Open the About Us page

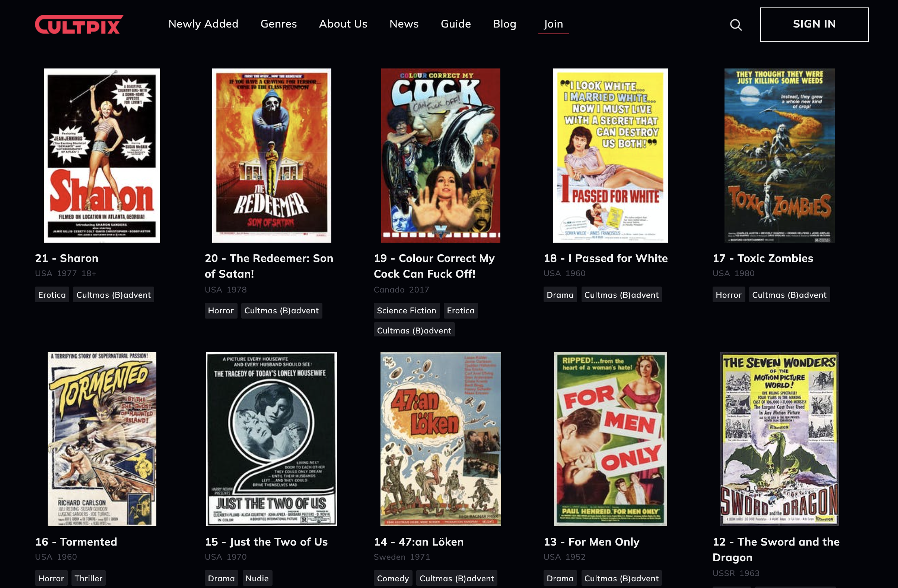click(x=343, y=24)
